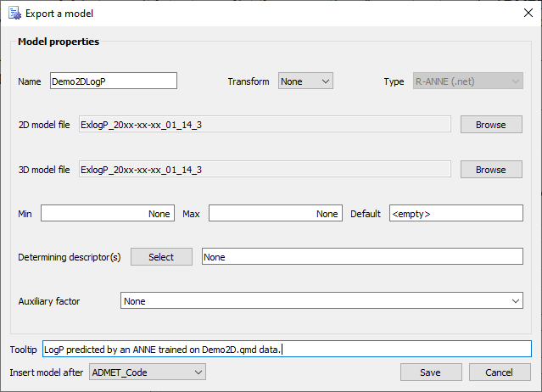
Task: Click the Auxiliary factor label
Action: [49, 301]
